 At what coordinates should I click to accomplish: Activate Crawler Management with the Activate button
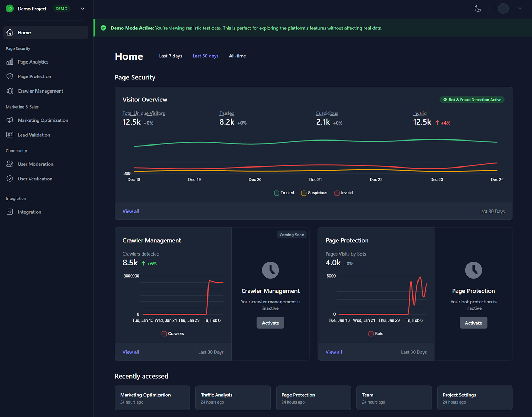click(270, 323)
